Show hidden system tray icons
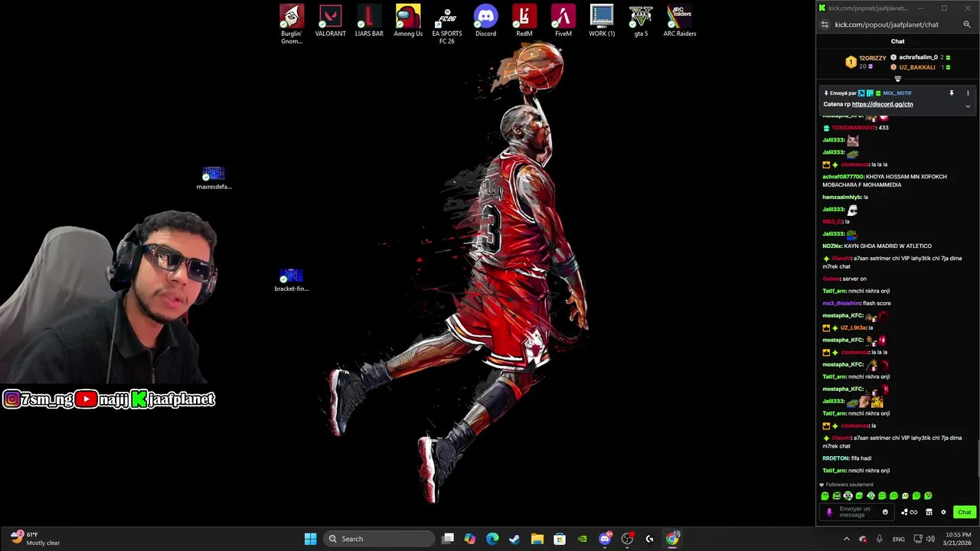The image size is (980, 551). 846,539
